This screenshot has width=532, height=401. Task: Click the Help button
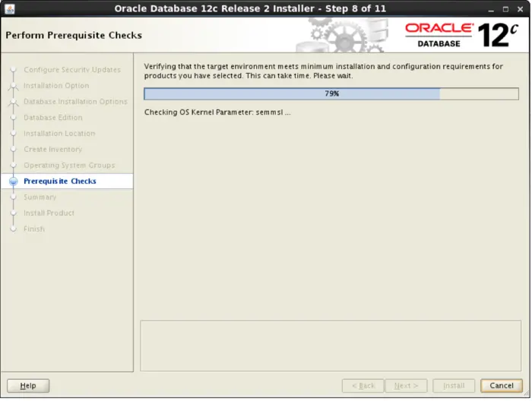coord(28,385)
